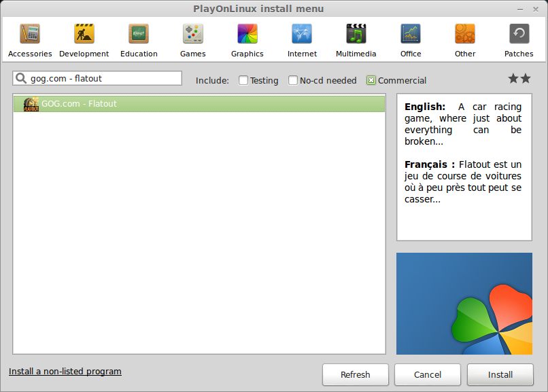
Task: Click the Flatout game icon in results
Action: click(31, 104)
